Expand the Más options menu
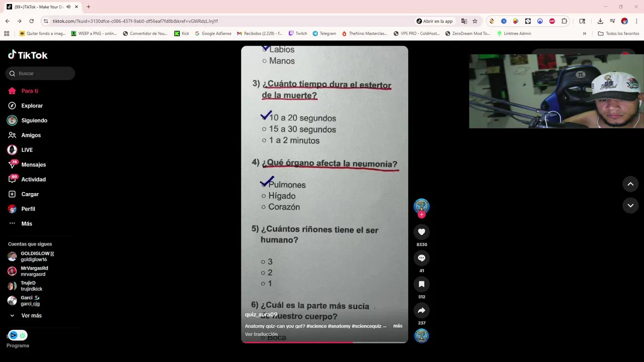 (20, 224)
